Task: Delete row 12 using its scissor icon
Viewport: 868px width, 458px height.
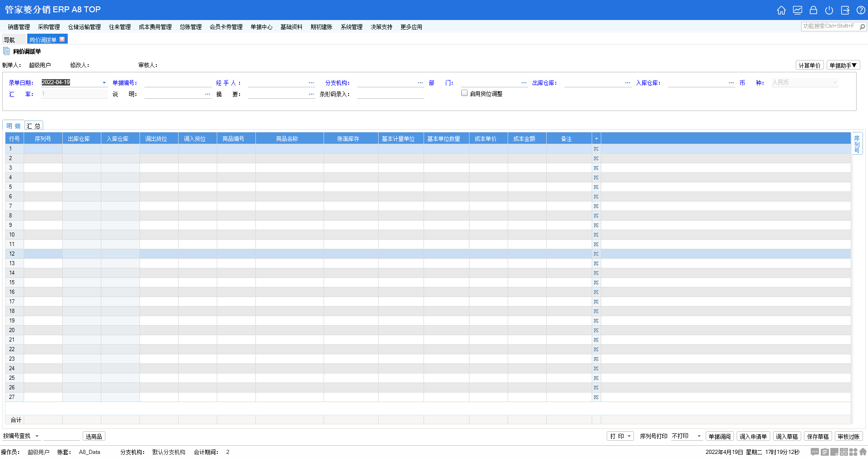Action: pyautogui.click(x=596, y=254)
